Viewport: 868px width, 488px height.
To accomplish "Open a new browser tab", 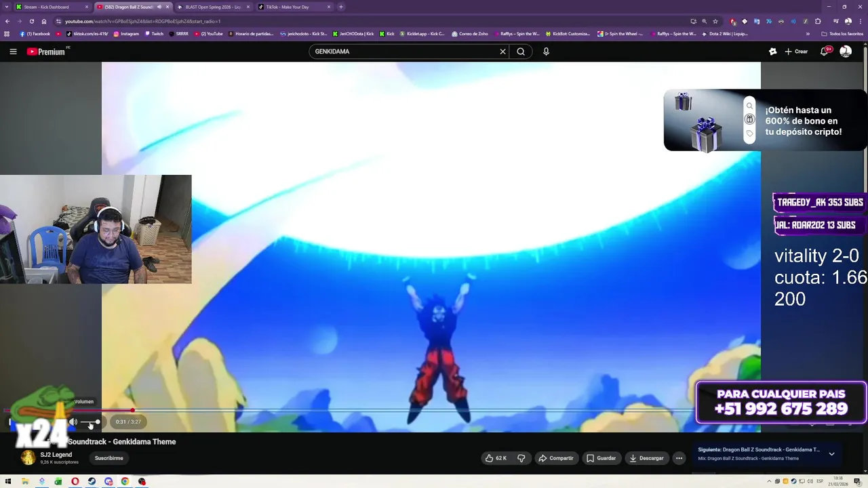I will click(341, 7).
